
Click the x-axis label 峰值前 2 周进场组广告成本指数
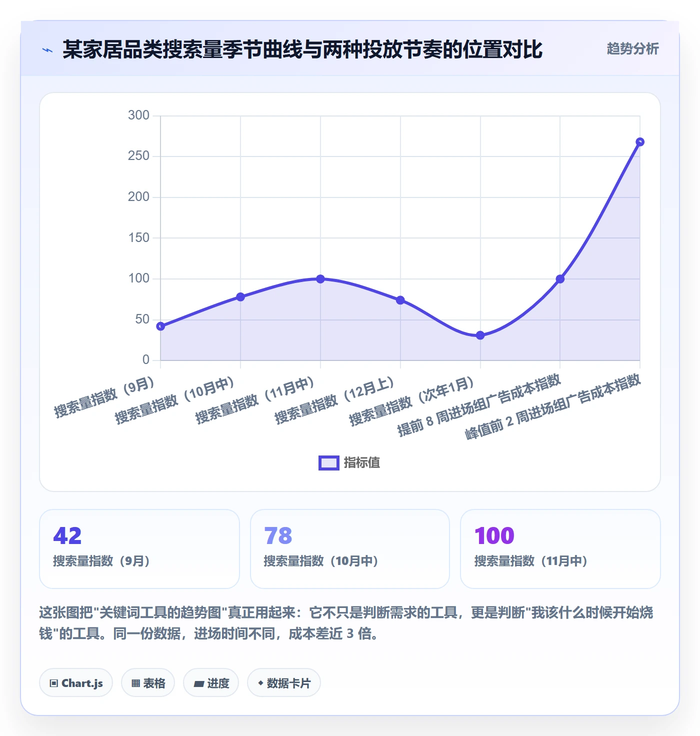point(553,407)
